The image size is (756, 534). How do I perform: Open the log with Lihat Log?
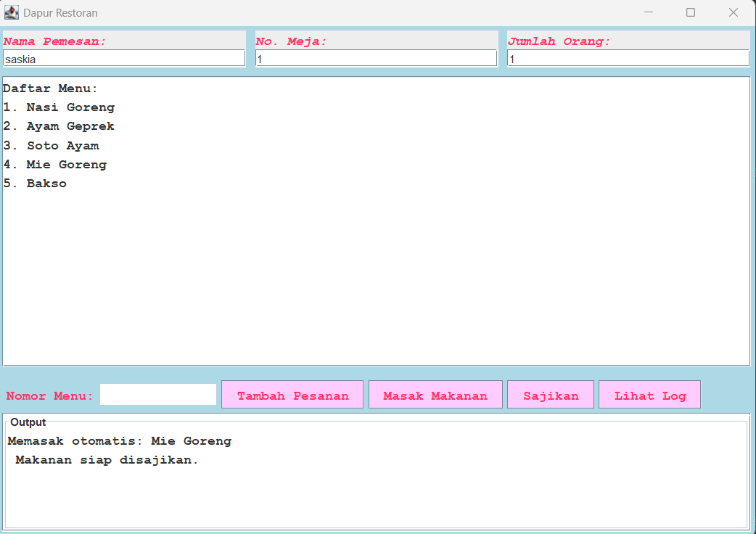(649, 395)
